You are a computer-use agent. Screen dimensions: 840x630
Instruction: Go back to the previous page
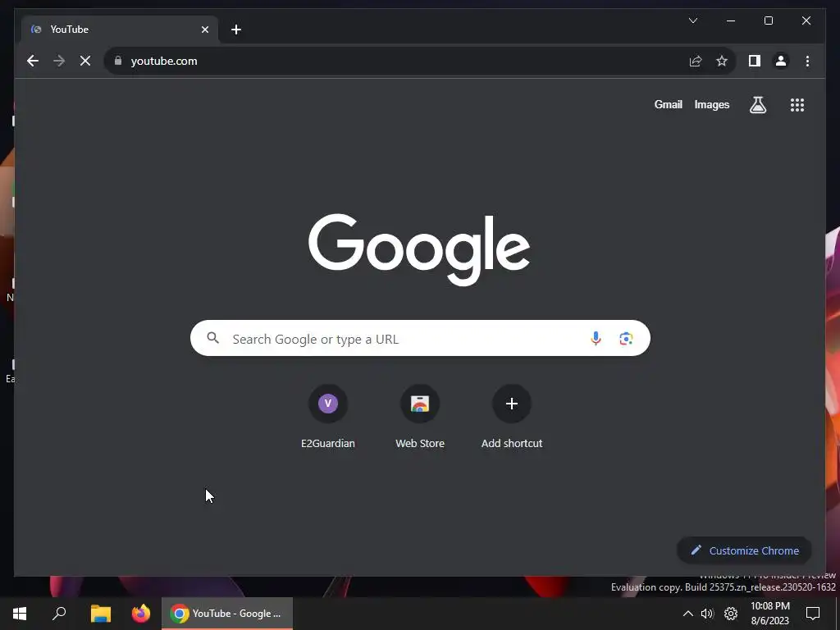pos(33,61)
